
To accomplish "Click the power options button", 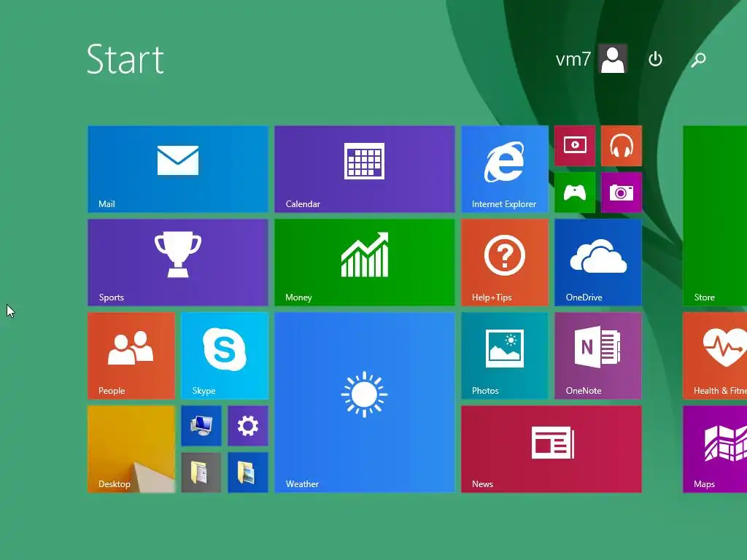I will pyautogui.click(x=656, y=59).
